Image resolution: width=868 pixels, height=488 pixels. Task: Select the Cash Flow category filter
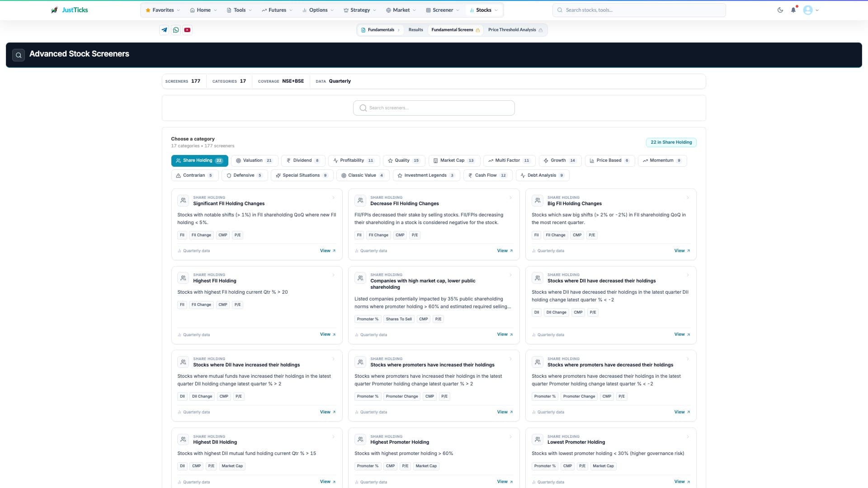[488, 175]
